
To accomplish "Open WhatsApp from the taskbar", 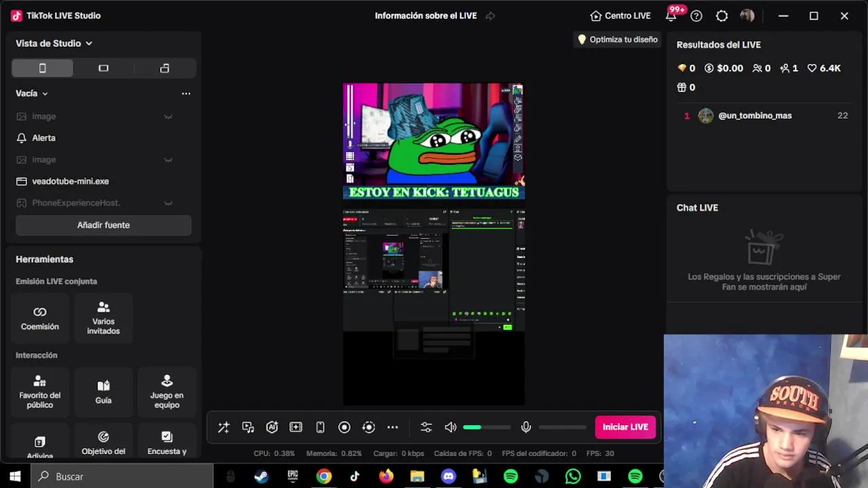I will pos(573,476).
